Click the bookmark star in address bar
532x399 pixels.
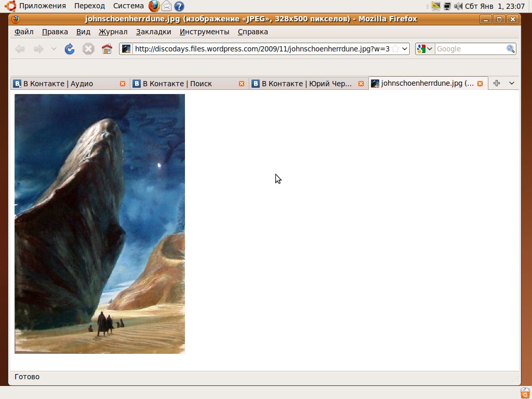click(396, 49)
